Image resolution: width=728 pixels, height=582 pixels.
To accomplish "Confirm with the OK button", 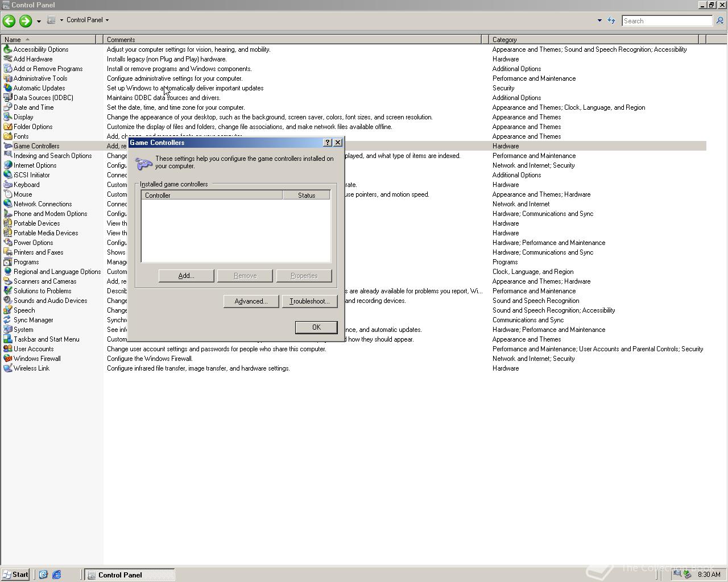I will pyautogui.click(x=316, y=327).
